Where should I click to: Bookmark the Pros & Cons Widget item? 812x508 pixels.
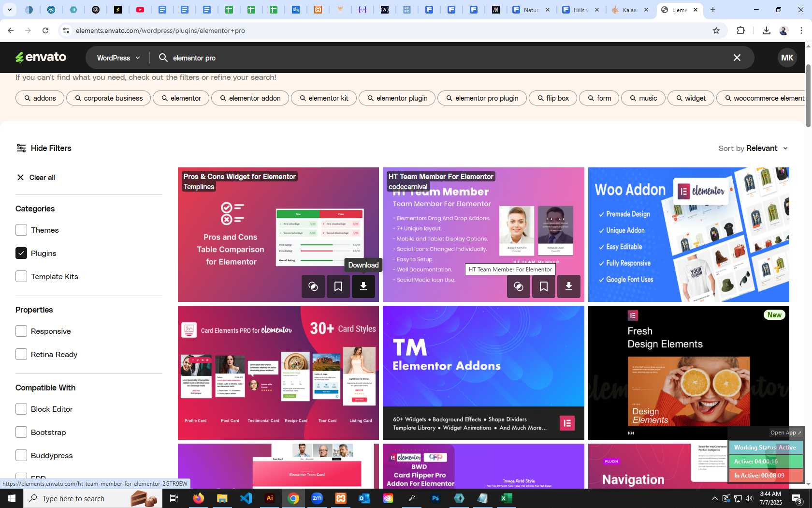[x=338, y=286]
